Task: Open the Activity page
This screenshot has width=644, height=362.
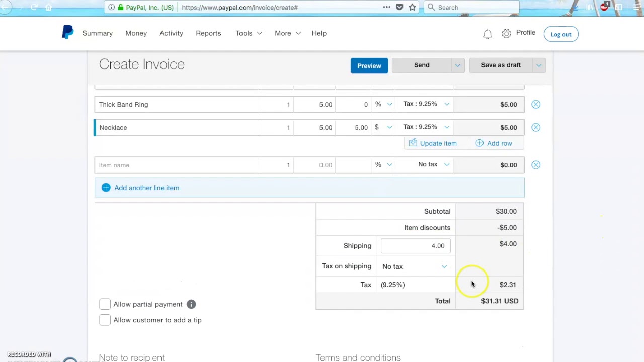Action: pos(171,33)
